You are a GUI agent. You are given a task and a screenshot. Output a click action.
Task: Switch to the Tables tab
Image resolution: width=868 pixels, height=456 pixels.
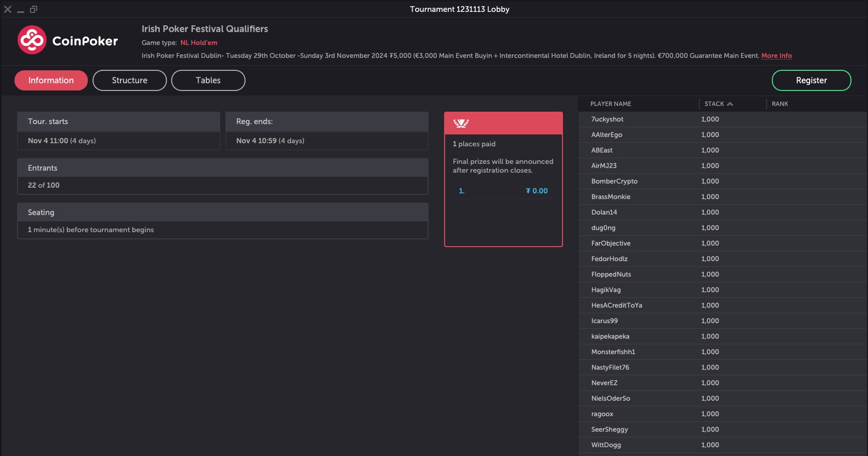pyautogui.click(x=208, y=80)
